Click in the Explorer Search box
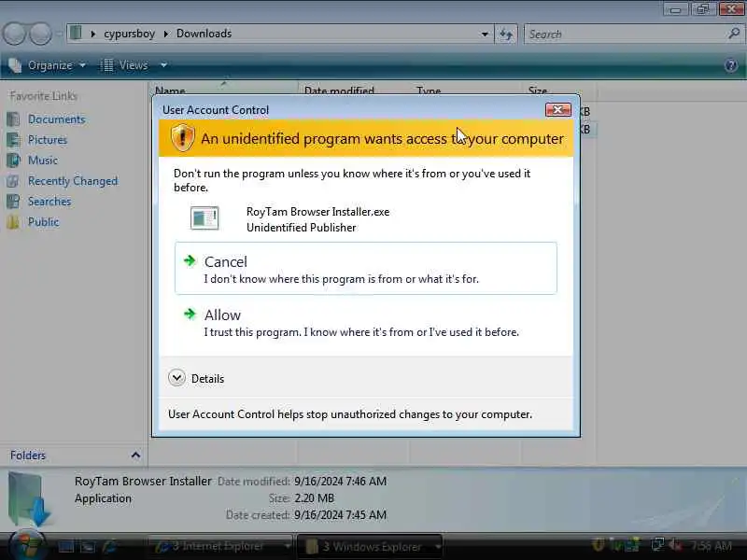The height and width of the screenshot is (560, 747). click(625, 34)
